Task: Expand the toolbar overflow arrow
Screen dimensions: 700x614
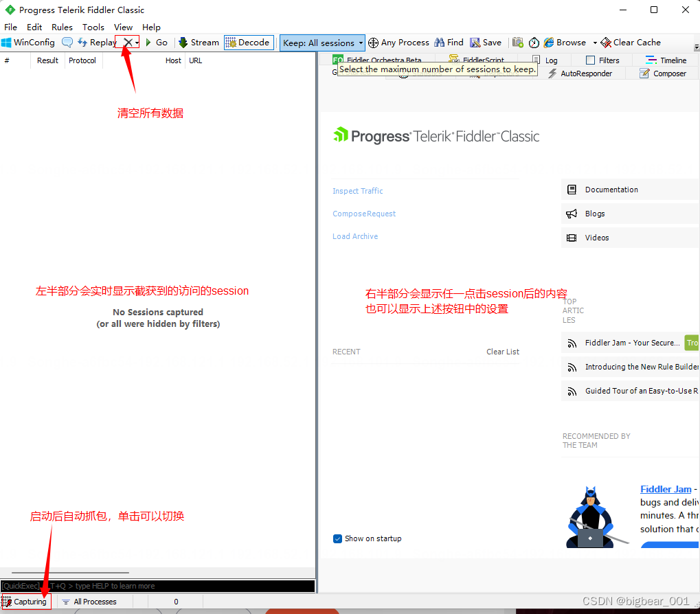Action: click(x=697, y=47)
